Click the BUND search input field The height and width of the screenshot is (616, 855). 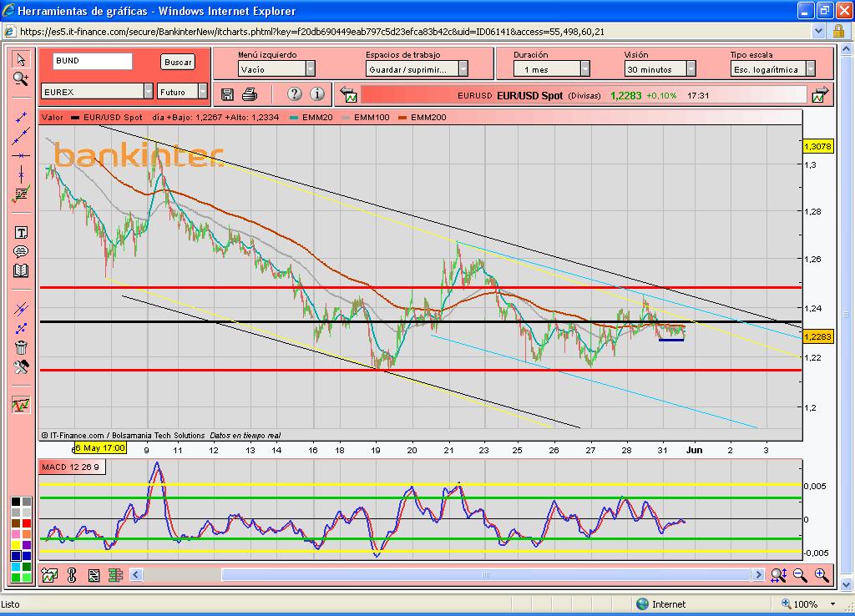tap(93, 62)
